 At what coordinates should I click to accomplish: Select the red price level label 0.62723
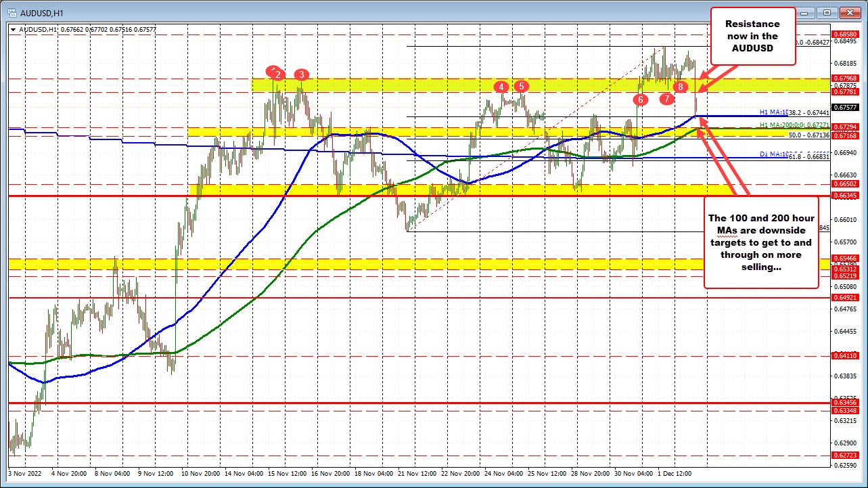click(846, 455)
